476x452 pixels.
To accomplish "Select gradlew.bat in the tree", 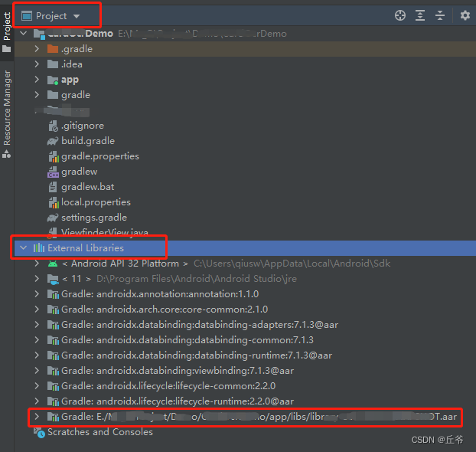I will coord(88,187).
